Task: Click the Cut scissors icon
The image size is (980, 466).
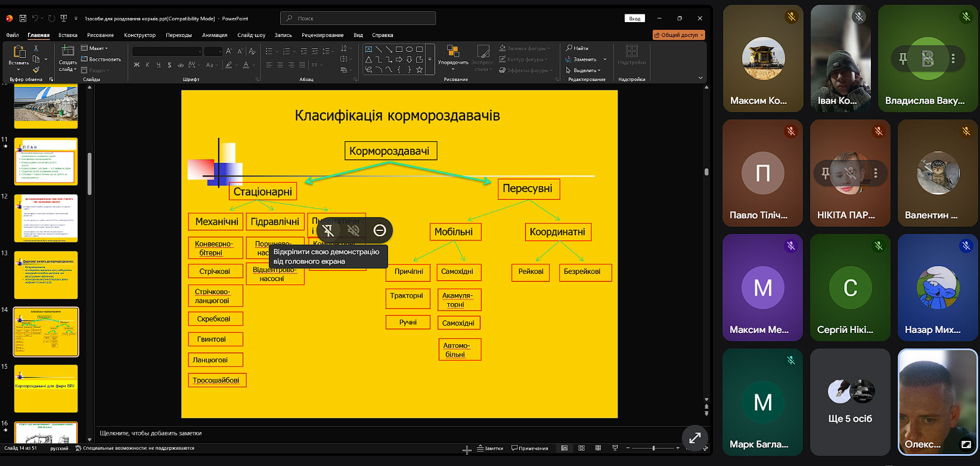Action: pyautogui.click(x=36, y=48)
